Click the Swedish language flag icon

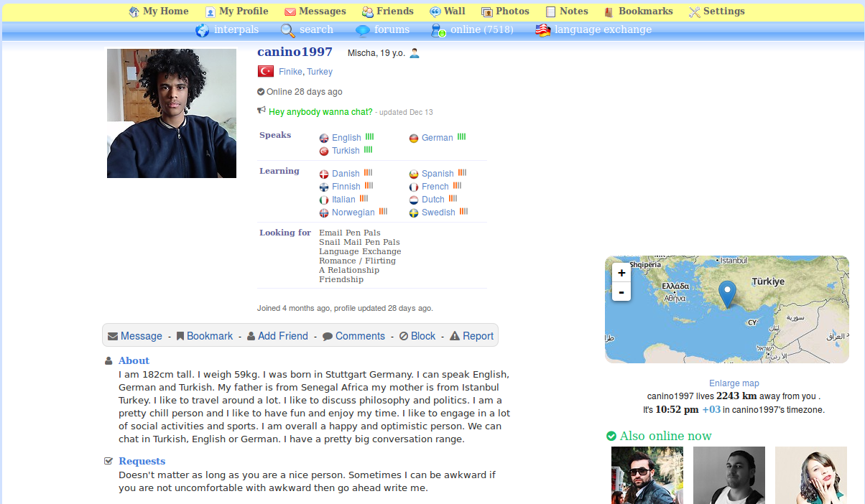414,213
